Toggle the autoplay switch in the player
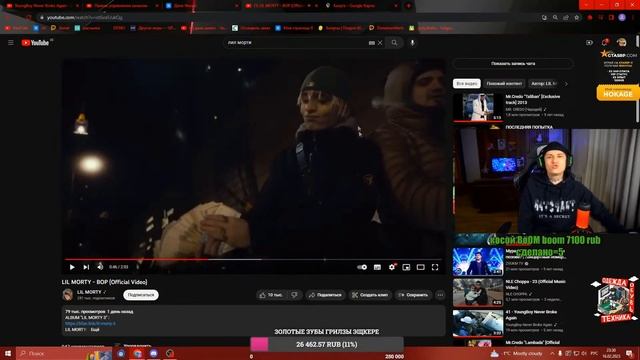Image resolution: width=640 pixels, height=360 pixels. tap(362, 267)
